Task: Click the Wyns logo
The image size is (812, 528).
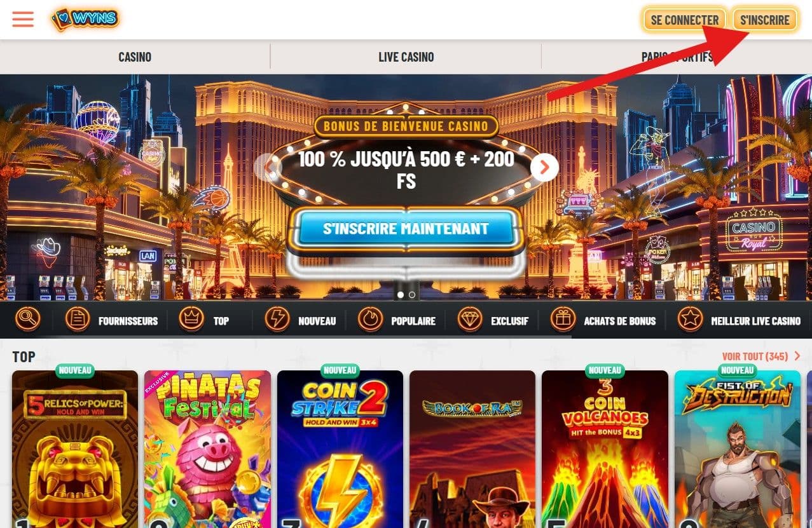Action: [x=85, y=19]
